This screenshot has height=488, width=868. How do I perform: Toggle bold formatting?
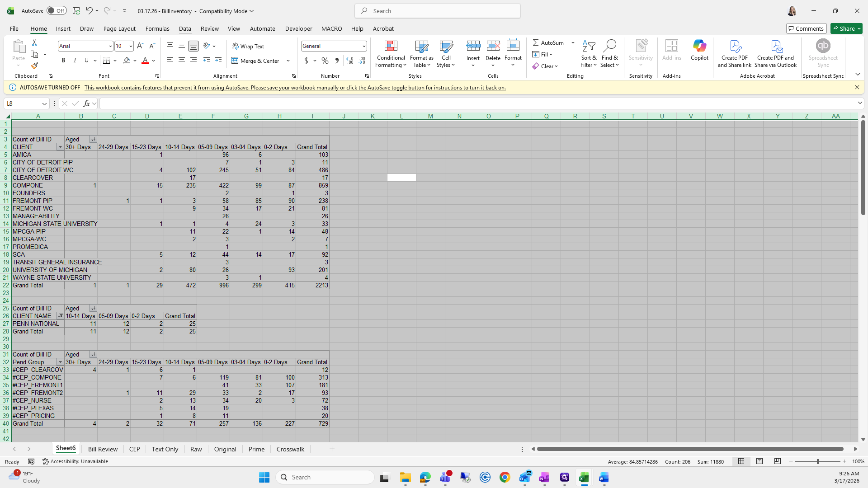pyautogui.click(x=63, y=61)
